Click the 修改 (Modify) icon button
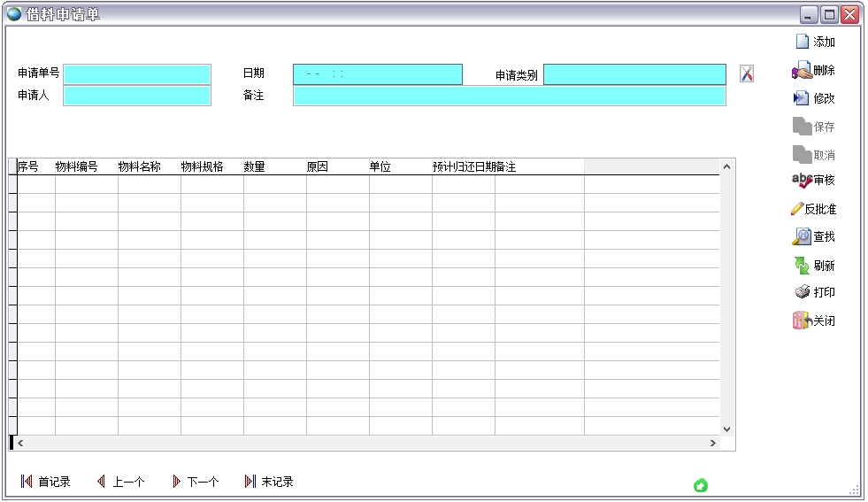The width and height of the screenshot is (868, 502). (802, 98)
